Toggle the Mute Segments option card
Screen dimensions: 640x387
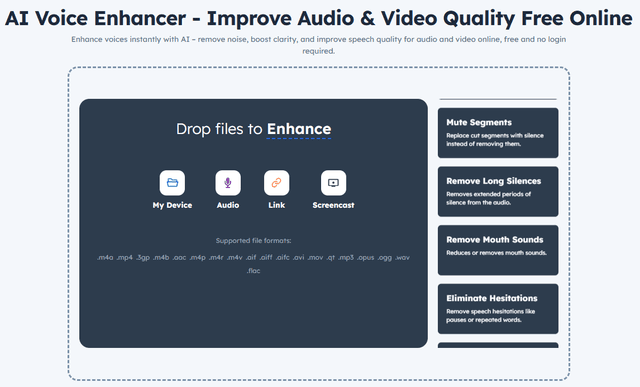498,133
